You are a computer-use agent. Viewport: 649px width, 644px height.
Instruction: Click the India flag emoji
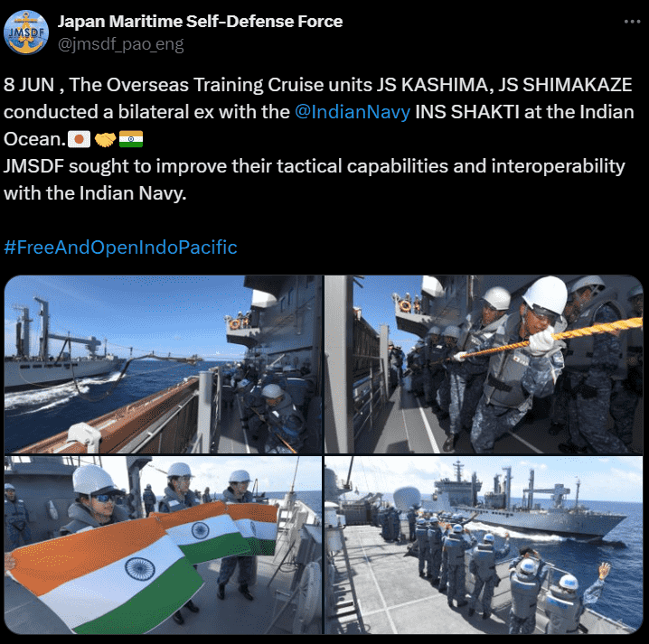tap(131, 139)
